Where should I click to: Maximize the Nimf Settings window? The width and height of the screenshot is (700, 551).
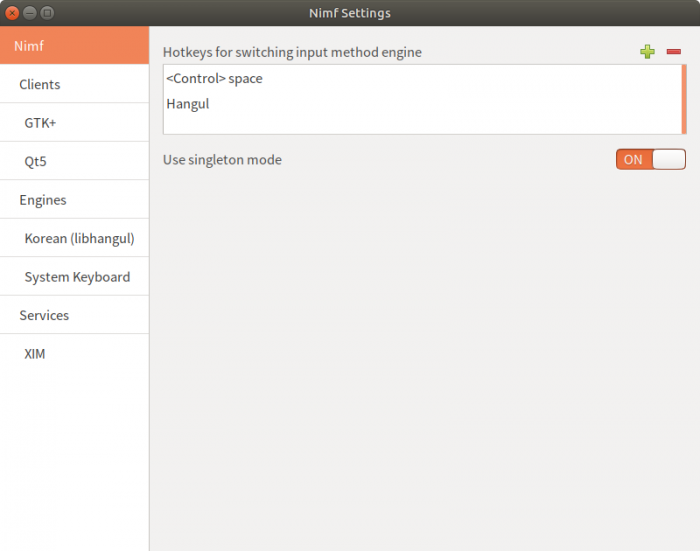48,13
